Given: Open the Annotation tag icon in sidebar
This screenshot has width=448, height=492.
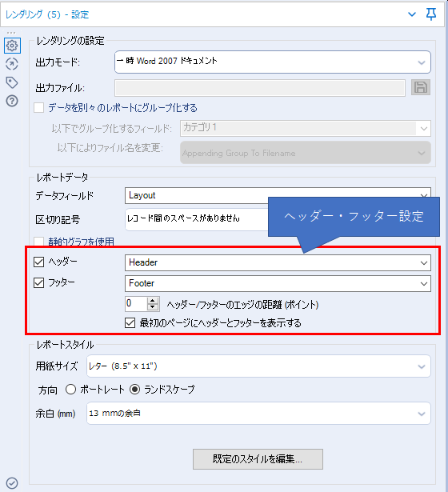Looking at the screenshot, I should point(12,82).
